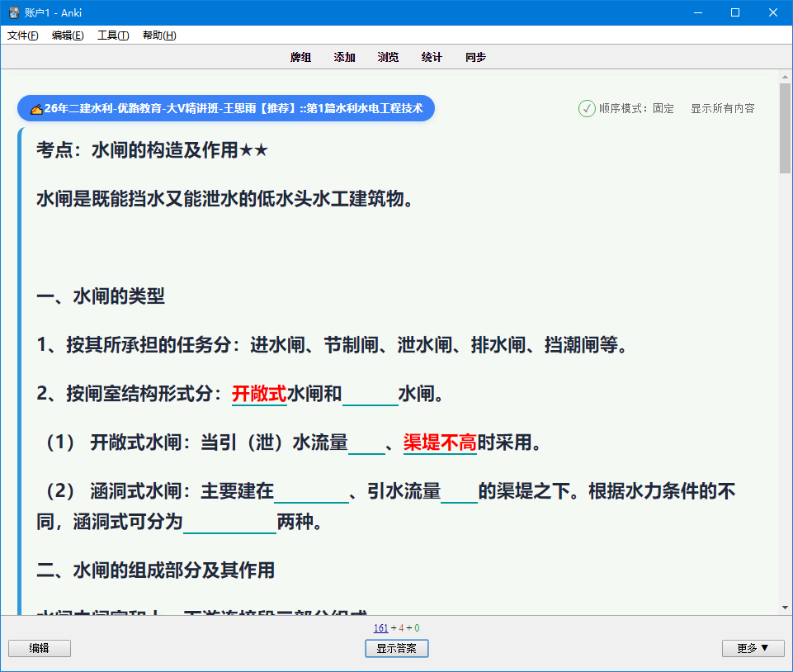Click the scrollbar down arrow
The height and width of the screenshot is (672, 793).
pyautogui.click(x=785, y=608)
